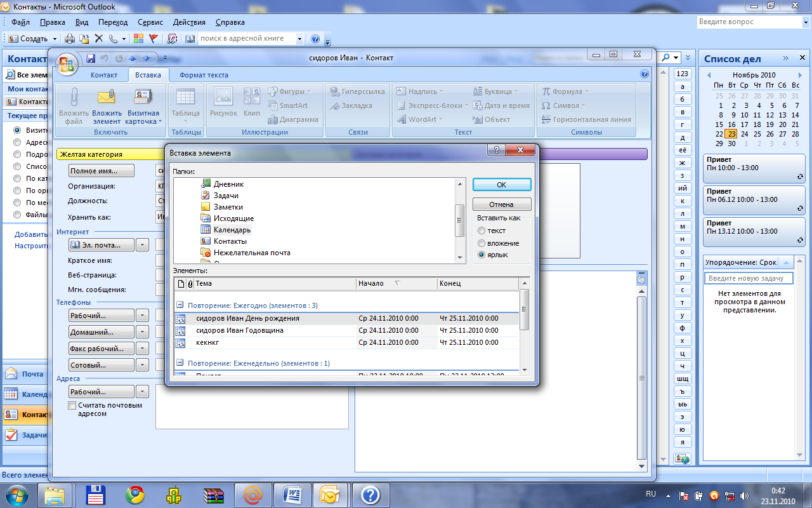Click the address book icon in Outlook toolbar
The width and height of the screenshot is (812, 508).
[190, 39]
